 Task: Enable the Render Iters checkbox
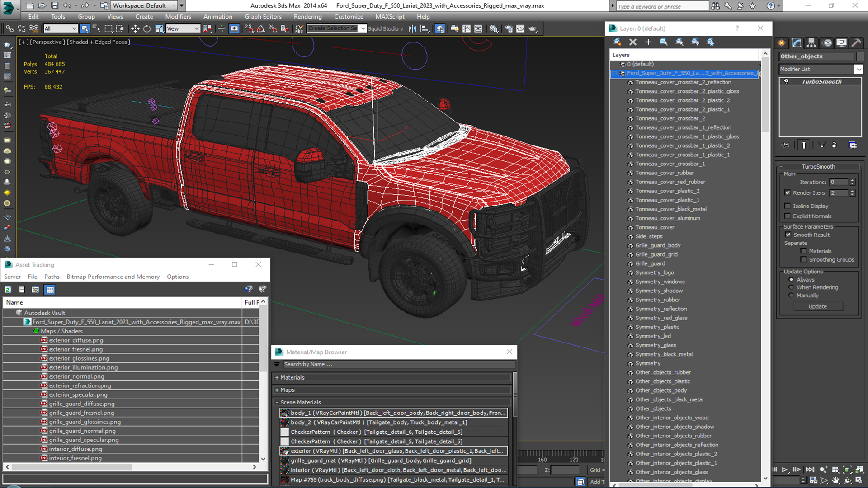tap(788, 192)
